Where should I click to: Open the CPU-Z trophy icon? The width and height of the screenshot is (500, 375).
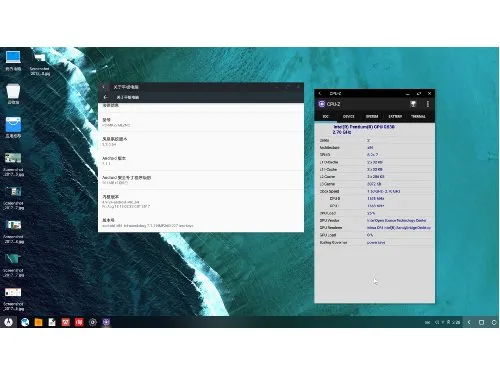pos(413,104)
